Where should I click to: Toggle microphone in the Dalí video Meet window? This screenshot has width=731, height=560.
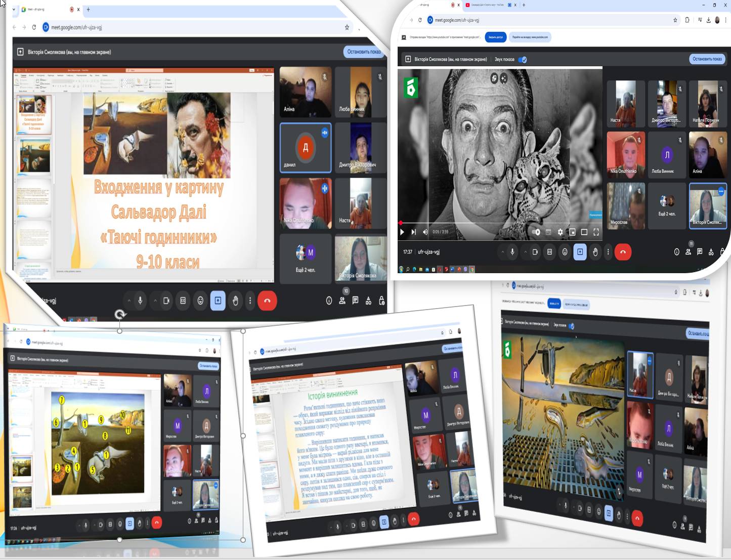(x=512, y=252)
